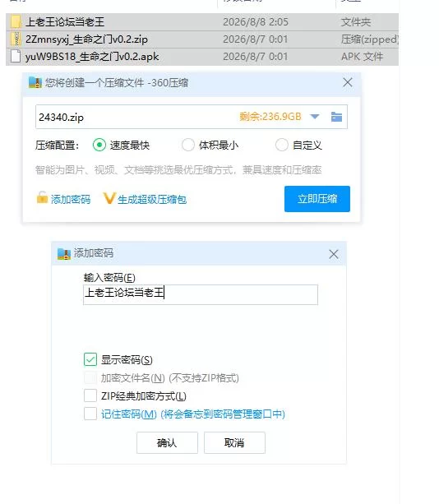
Task: Select the 体积最小 compression option
Action: [x=188, y=145]
